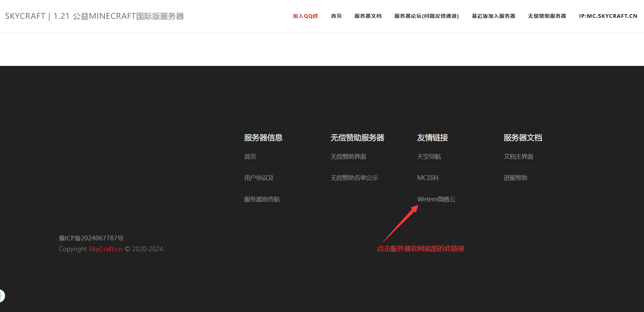Select 基岩版加入服务器 in the navbar
This screenshot has height=312, width=644.
pos(493,16)
